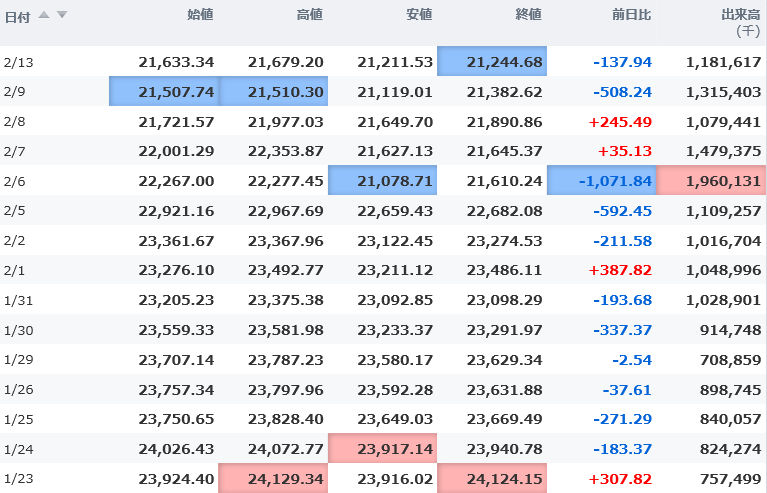Viewport: 767px width, 493px height.
Task: Click the 前日比 column header
Action: (x=632, y=15)
